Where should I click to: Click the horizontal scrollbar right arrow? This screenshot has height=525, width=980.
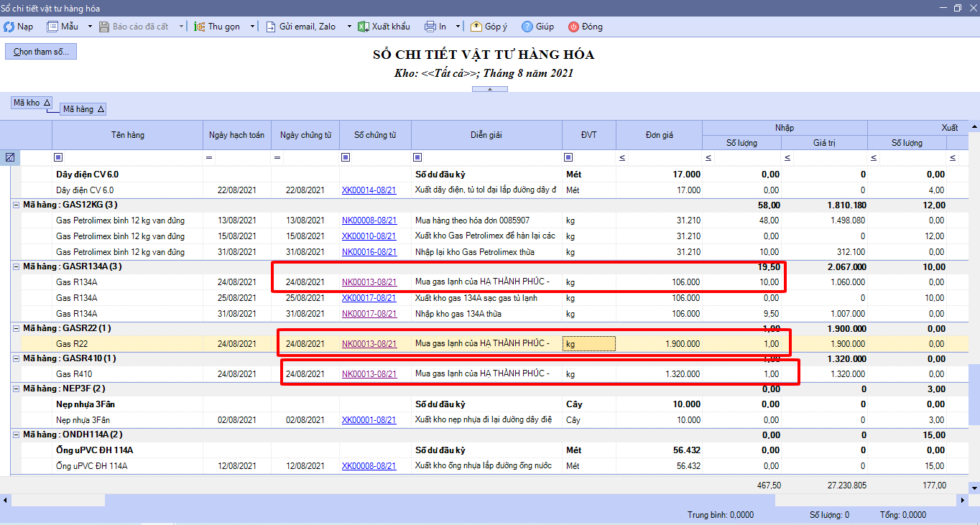(x=963, y=499)
